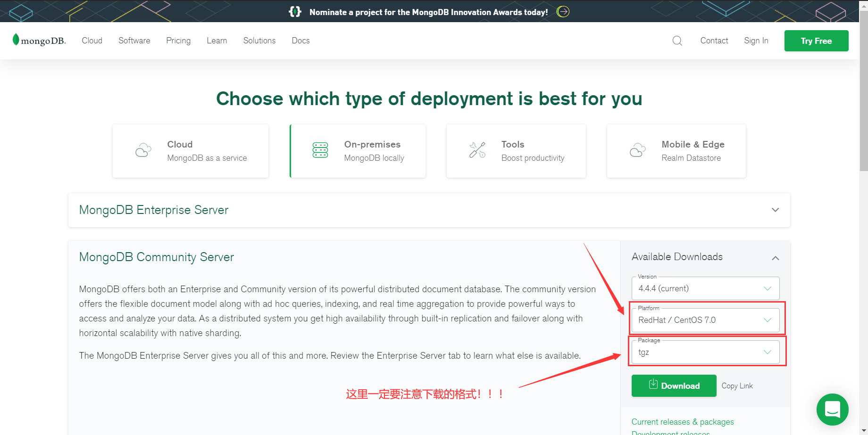This screenshot has height=435, width=868.
Task: Click Copy Link
Action: pyautogui.click(x=737, y=386)
